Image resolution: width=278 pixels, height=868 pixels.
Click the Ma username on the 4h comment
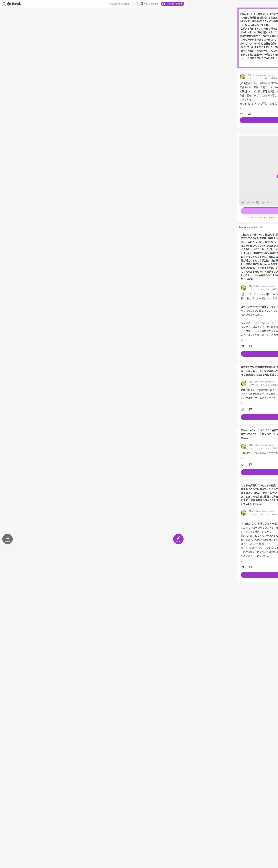point(251,382)
